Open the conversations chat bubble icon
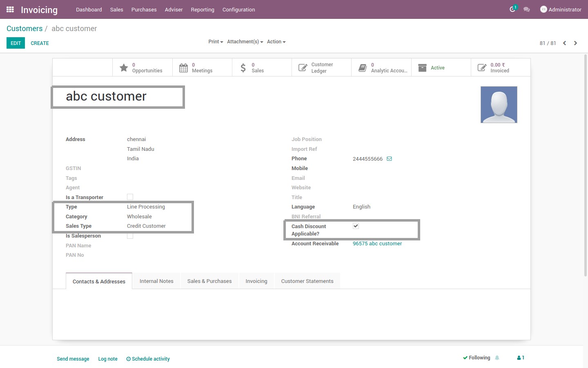 [x=527, y=9]
